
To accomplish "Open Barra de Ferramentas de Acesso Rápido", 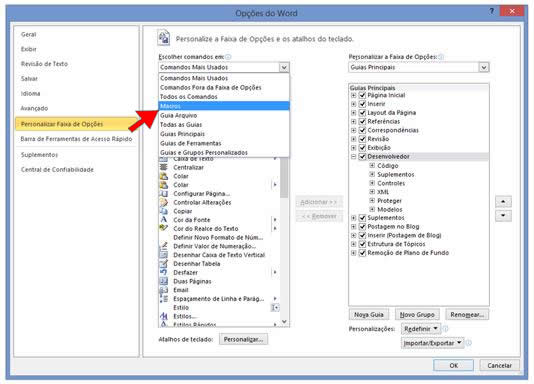I will click(76, 139).
